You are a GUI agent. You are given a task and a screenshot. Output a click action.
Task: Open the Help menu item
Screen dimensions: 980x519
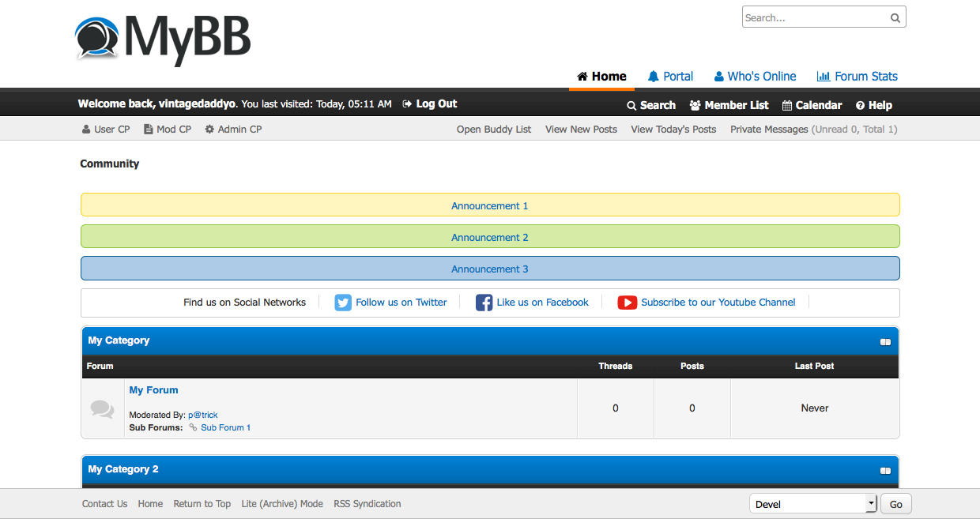[x=874, y=105]
